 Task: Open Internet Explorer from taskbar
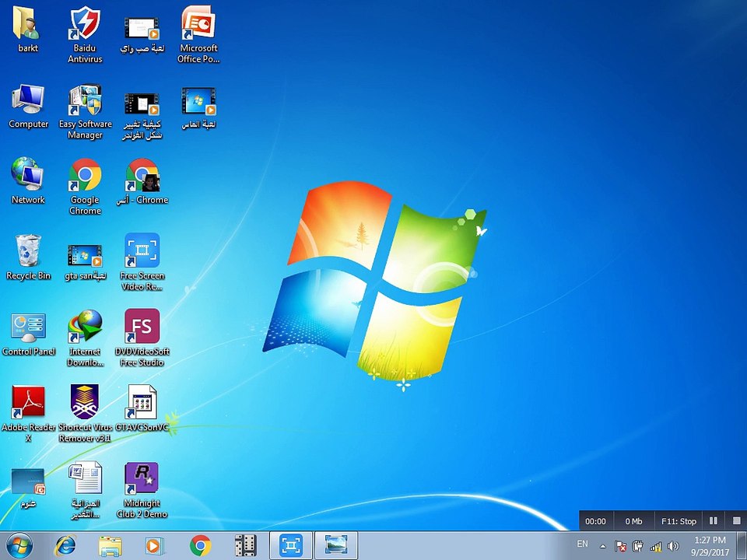[x=65, y=546]
